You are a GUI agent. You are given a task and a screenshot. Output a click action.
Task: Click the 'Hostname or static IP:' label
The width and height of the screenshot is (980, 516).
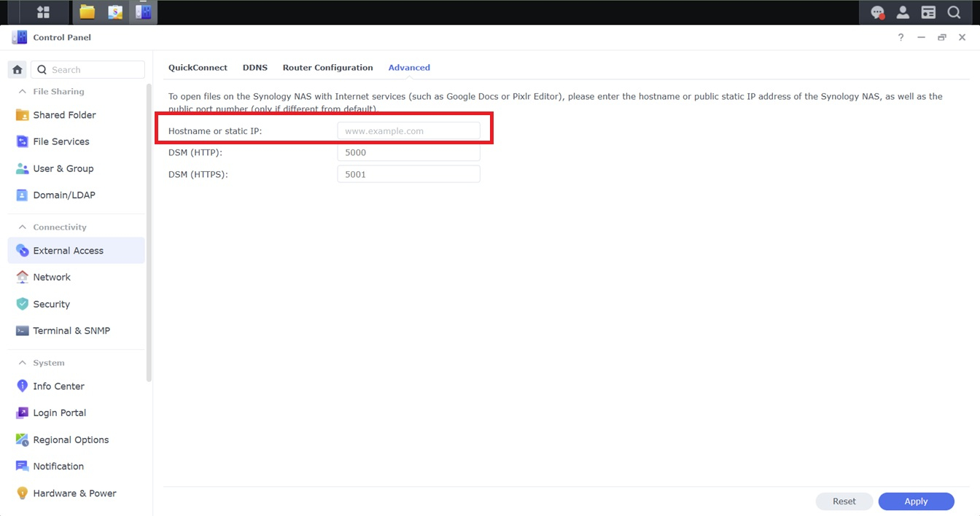coord(215,131)
